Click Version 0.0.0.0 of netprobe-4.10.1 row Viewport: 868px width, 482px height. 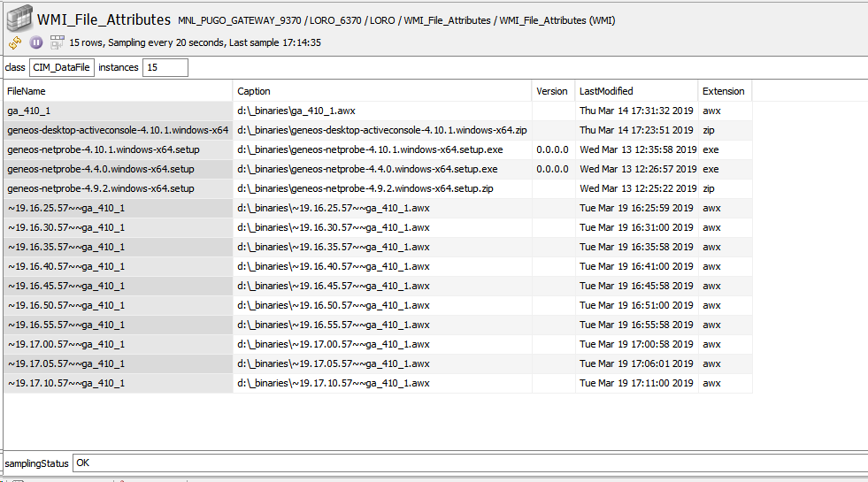[553, 149]
